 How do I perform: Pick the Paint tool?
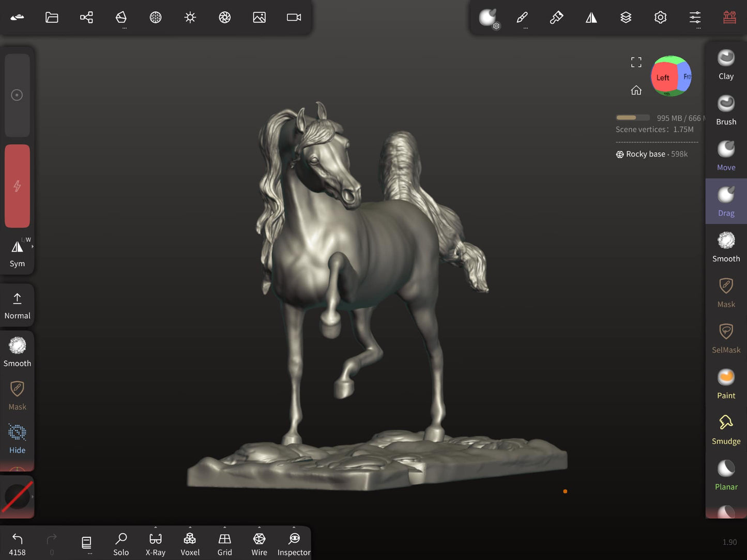(726, 384)
